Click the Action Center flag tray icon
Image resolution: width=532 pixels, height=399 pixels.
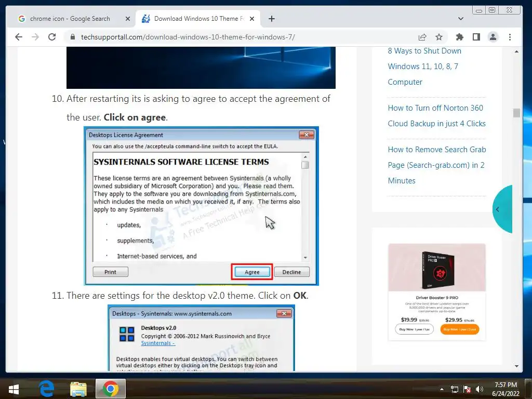click(x=467, y=389)
